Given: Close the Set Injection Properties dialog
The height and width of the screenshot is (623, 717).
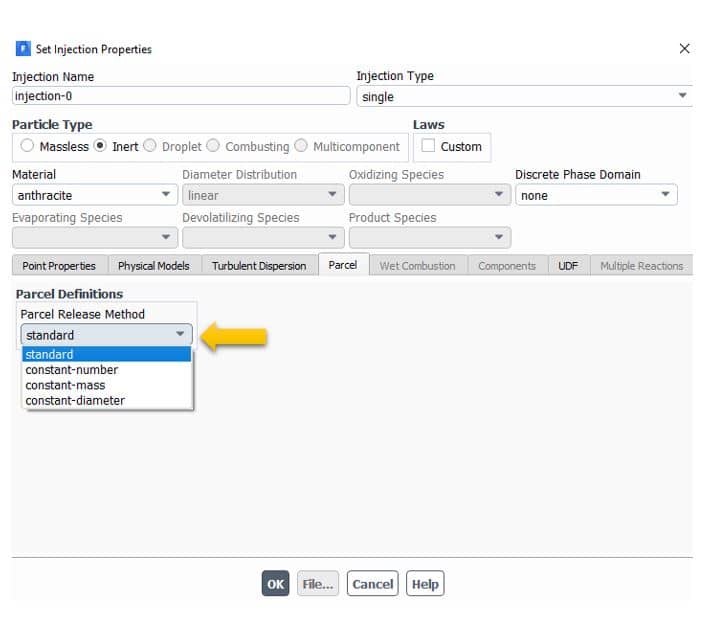Looking at the screenshot, I should [x=684, y=49].
